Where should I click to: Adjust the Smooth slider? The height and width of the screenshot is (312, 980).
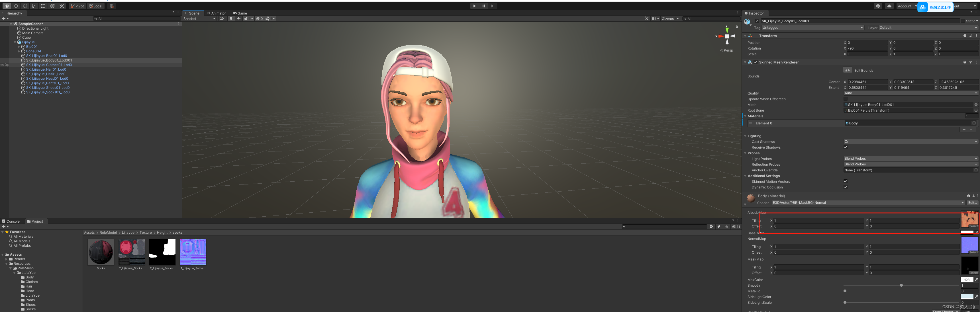click(901, 286)
